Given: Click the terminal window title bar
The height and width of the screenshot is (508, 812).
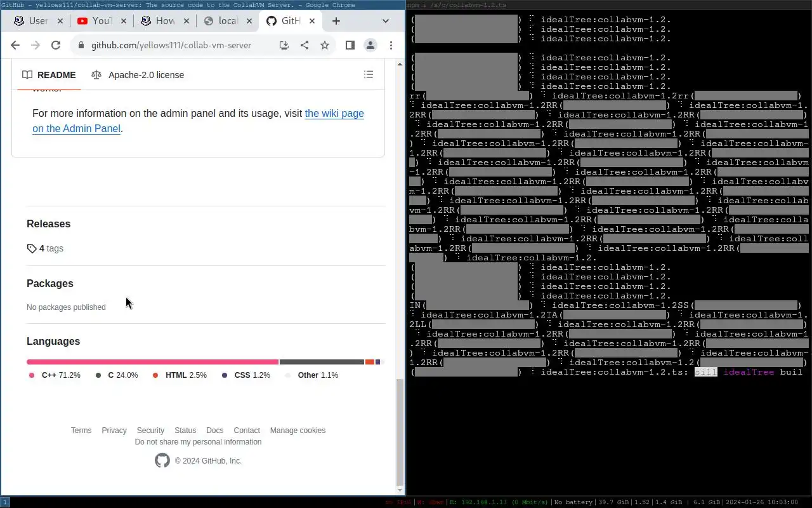Looking at the screenshot, I should tap(609, 4).
